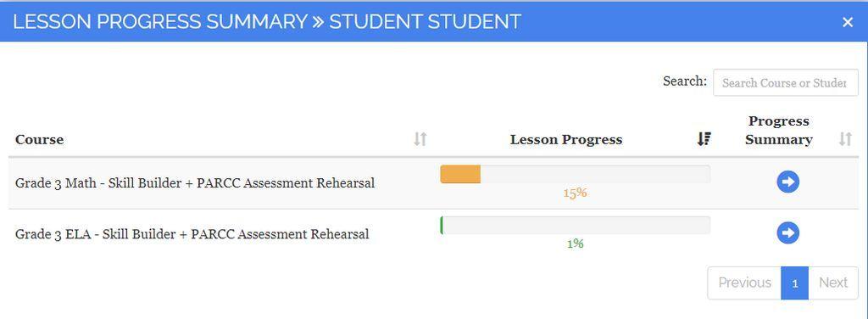Sort by Progress Summary using its arrows icon

click(x=845, y=139)
